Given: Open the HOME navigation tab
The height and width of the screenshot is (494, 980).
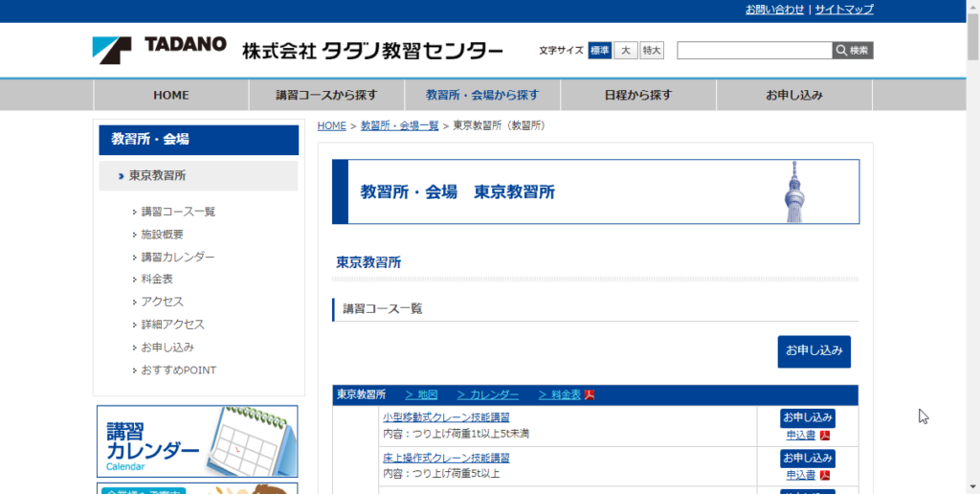Looking at the screenshot, I should [x=170, y=95].
